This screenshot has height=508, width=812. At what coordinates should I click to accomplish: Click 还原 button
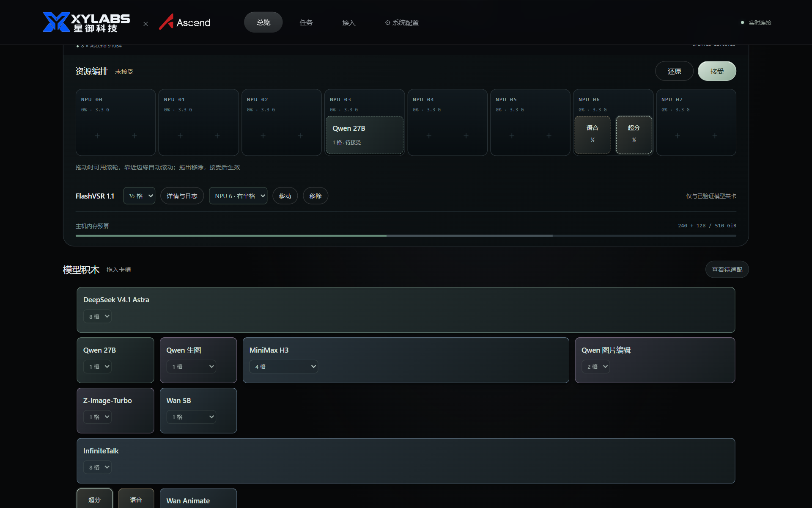674,71
